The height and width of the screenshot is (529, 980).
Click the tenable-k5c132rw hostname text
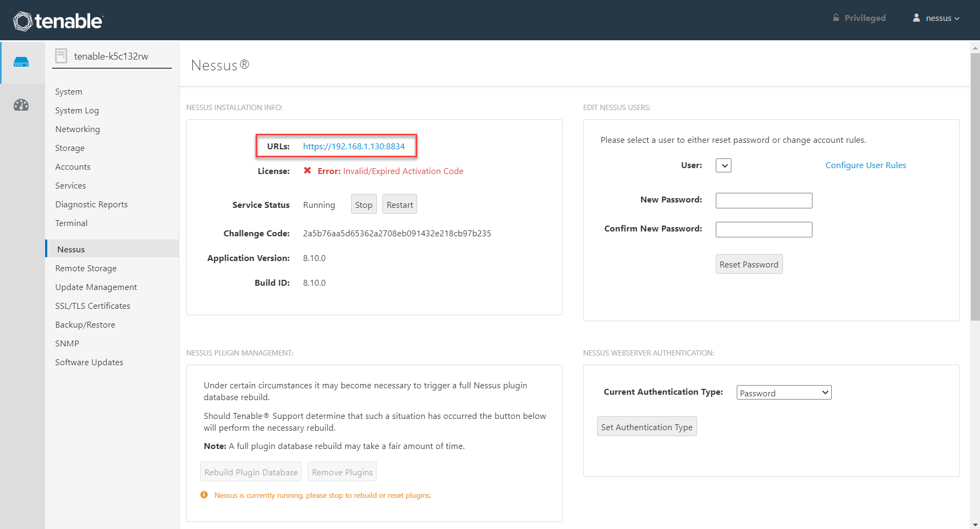[x=111, y=56]
